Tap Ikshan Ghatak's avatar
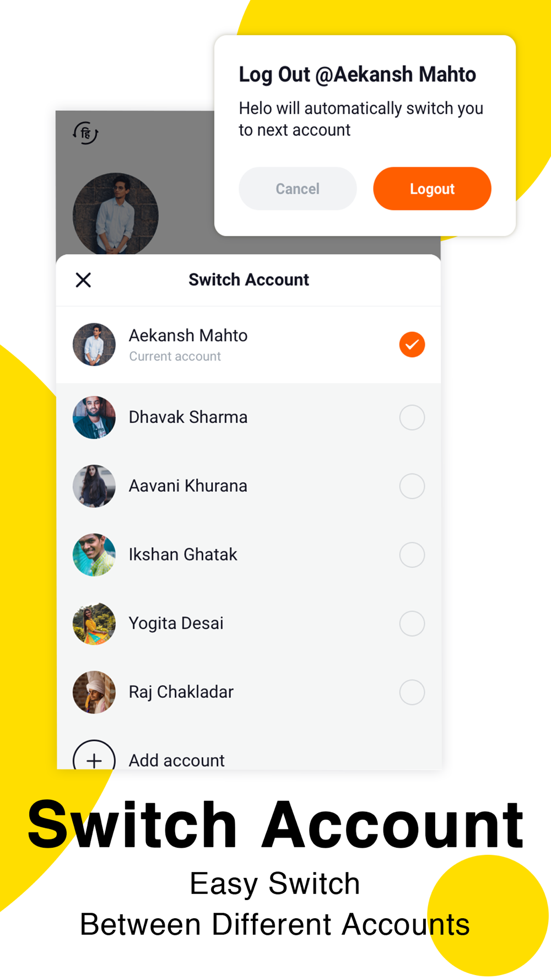551x980 pixels. [x=94, y=554]
